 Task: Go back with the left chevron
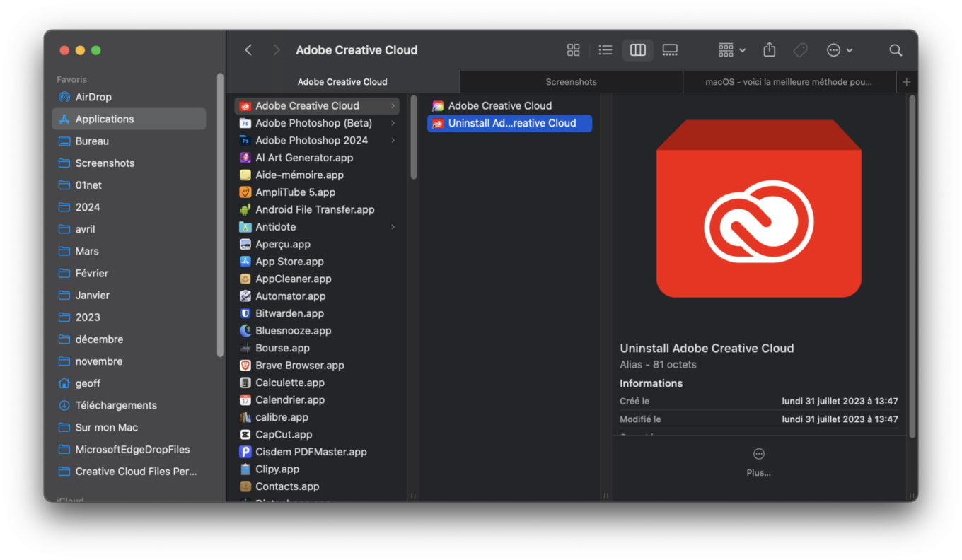pos(248,50)
